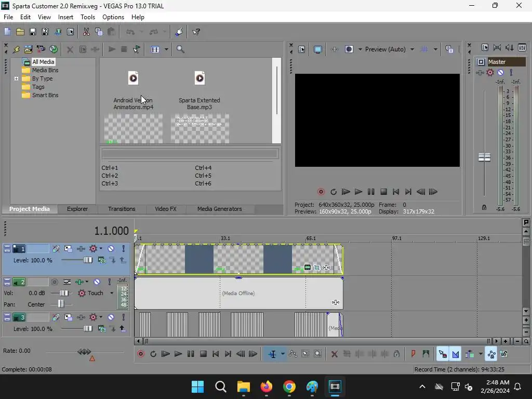Click the Import Media icon in Project Media
Screen dimensions: 532x399
point(29,49)
